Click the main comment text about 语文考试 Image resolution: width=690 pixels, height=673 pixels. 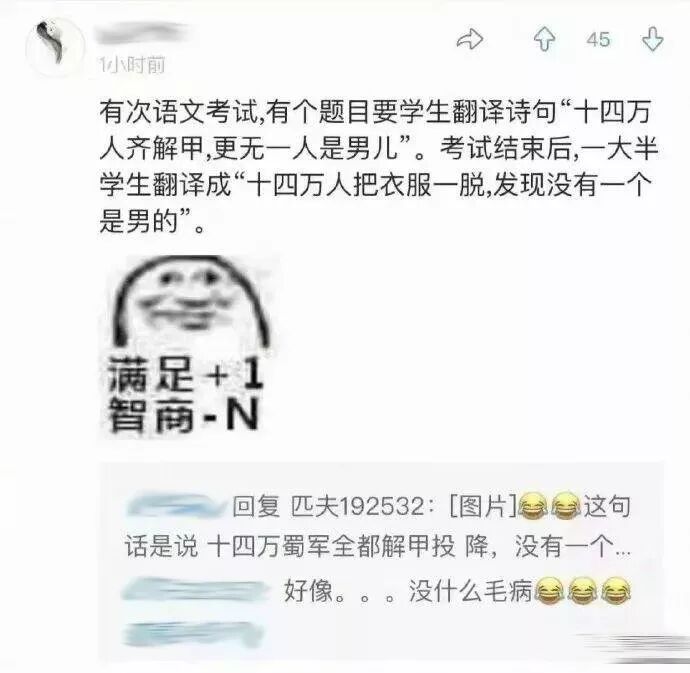[378, 166]
